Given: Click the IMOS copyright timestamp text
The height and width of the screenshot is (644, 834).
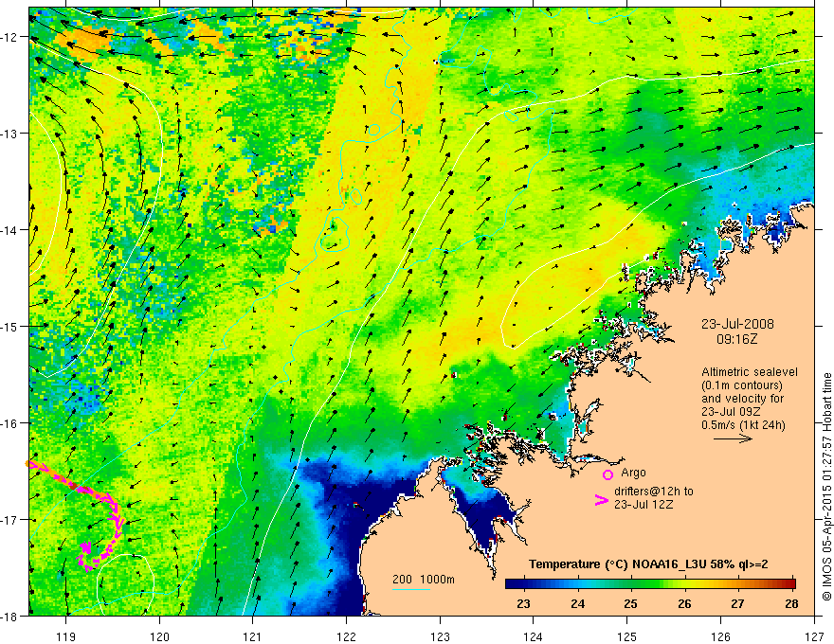Looking at the screenshot, I should click(x=826, y=488).
